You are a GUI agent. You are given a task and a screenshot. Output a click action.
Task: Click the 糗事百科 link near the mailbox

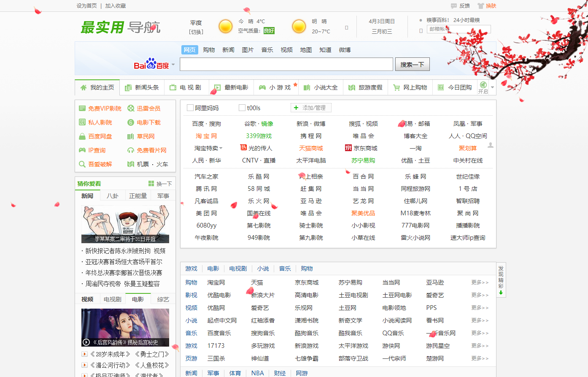(x=438, y=20)
